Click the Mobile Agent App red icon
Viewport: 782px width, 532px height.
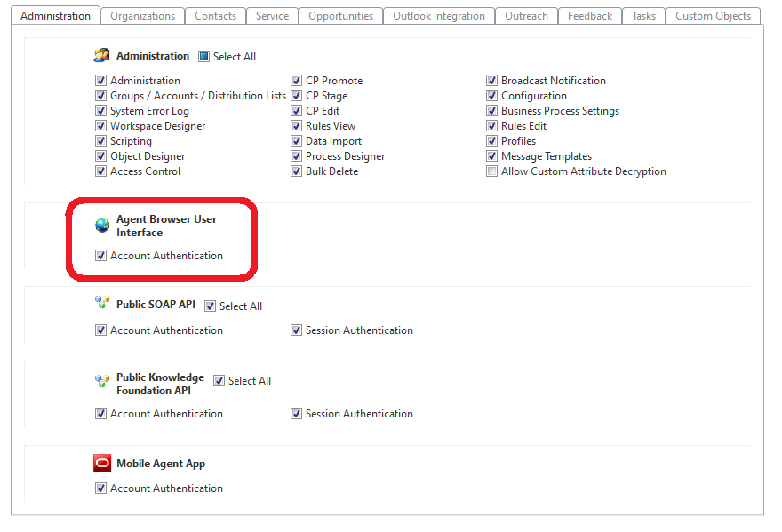point(102,464)
